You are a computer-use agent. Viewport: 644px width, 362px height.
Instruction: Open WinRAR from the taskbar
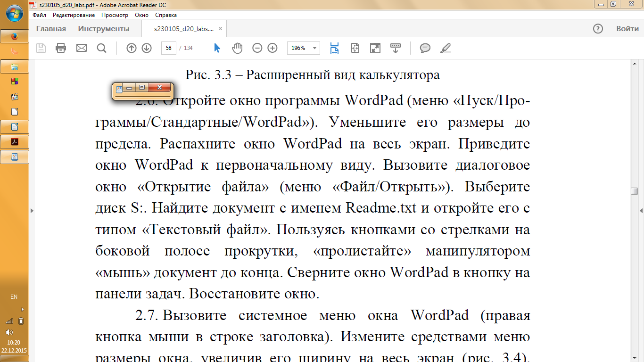(x=15, y=82)
